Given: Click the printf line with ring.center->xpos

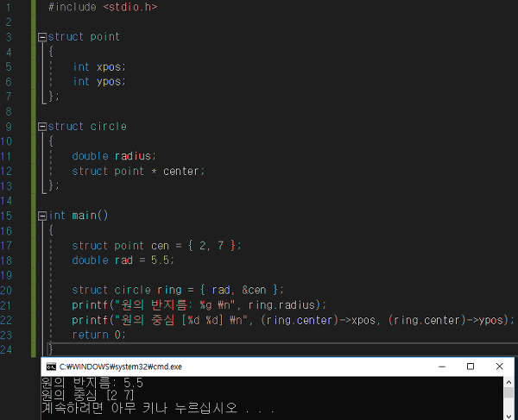Looking at the screenshot, I should pos(293,320).
